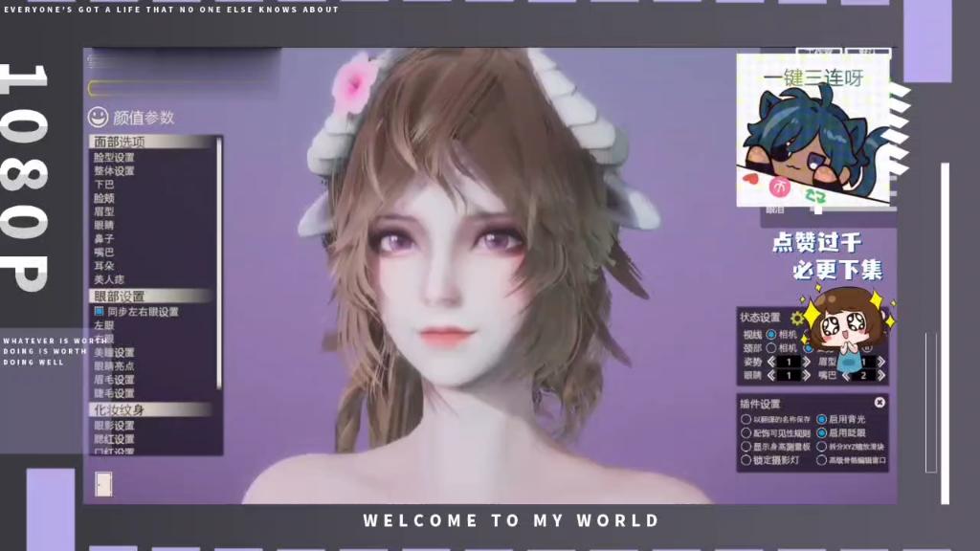The height and width of the screenshot is (551, 980).
Task: Collapse the 化妆纹身 section header
Action: click(x=151, y=409)
